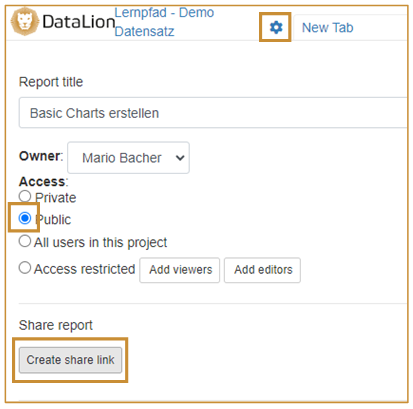413x409 pixels.
Task: Click the Share report heading
Action: click(56, 325)
